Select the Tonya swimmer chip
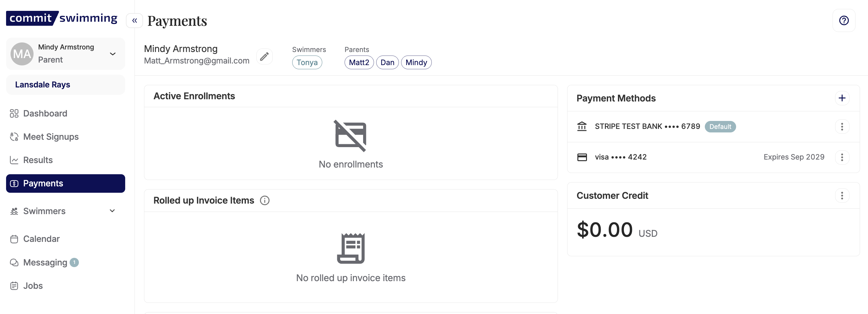 (x=307, y=63)
